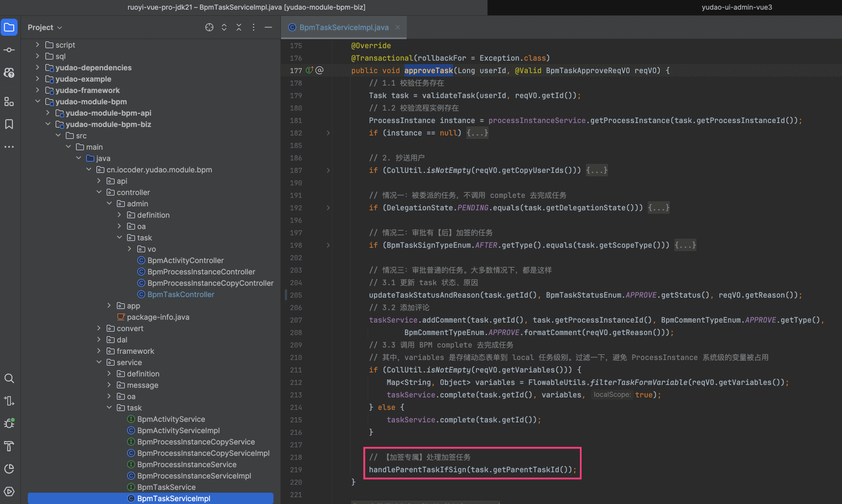
Task: Open the Project view dropdown
Action: point(45,27)
